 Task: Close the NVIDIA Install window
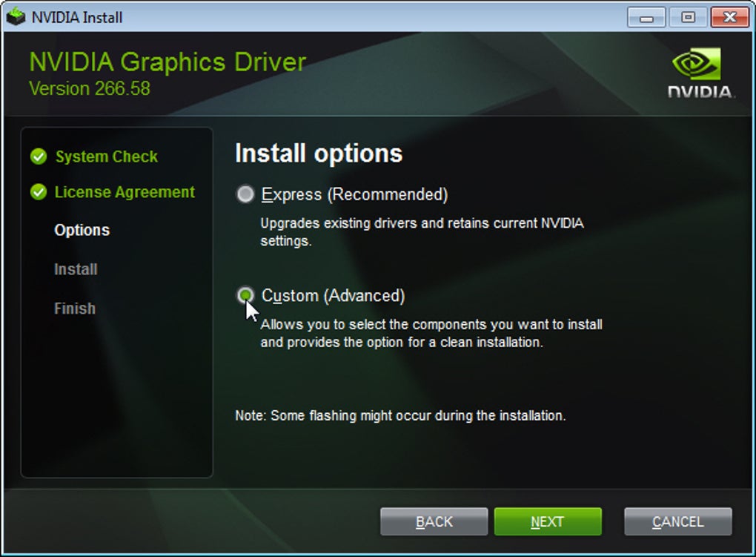pyautogui.click(x=729, y=17)
